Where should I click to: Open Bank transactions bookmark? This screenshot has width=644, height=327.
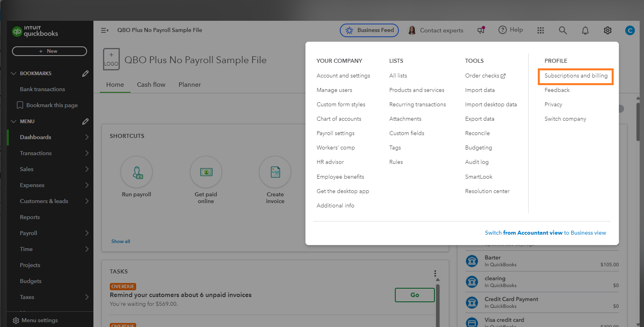click(42, 89)
